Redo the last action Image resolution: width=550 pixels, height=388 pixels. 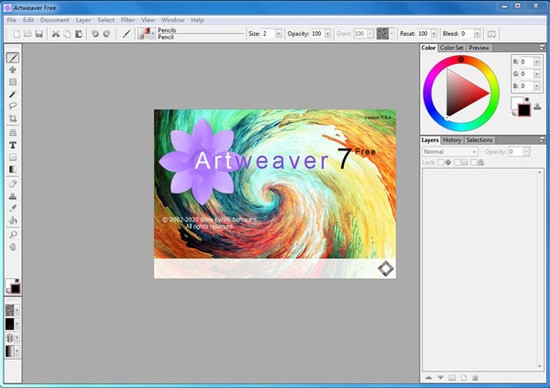pyautogui.click(x=107, y=34)
